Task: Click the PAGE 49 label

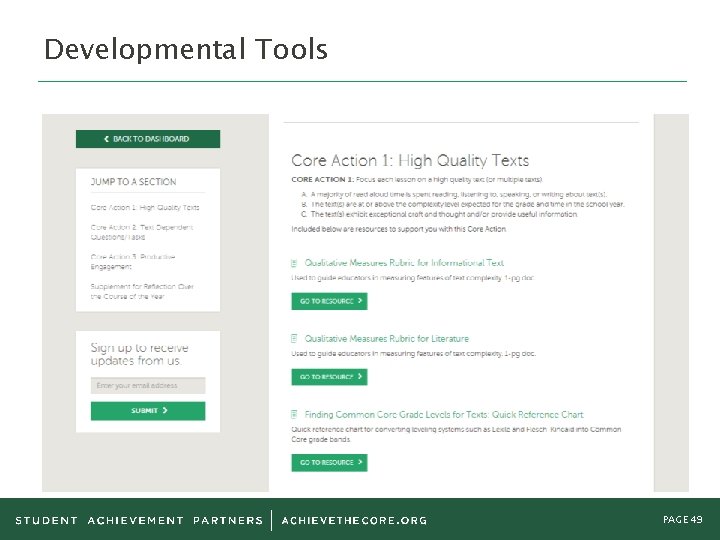Action: [683, 520]
